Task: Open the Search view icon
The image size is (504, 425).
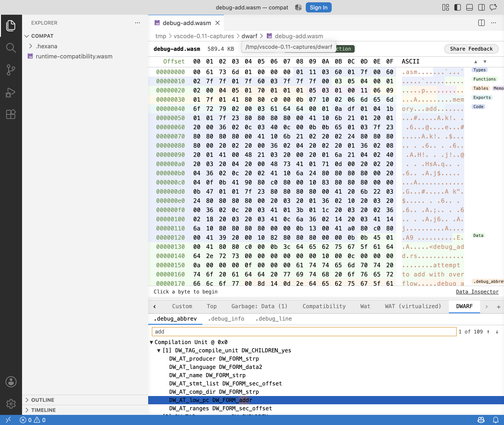Action: point(11,48)
